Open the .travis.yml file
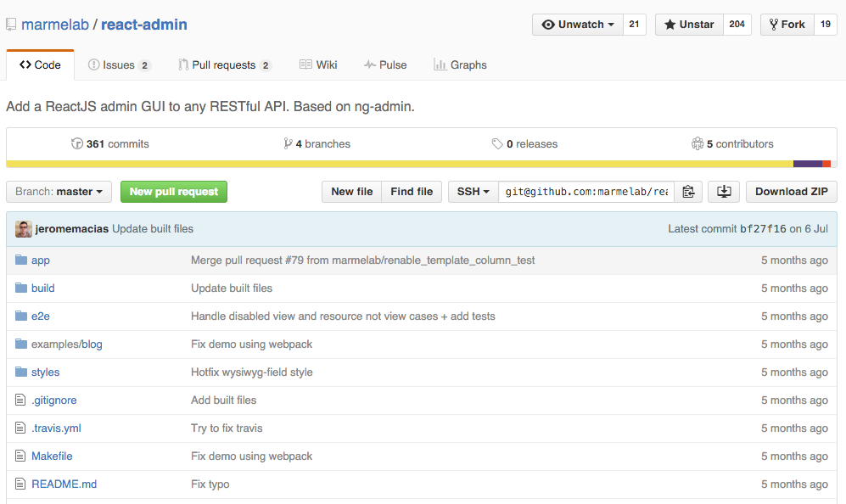This screenshot has width=846, height=504. tap(56, 428)
